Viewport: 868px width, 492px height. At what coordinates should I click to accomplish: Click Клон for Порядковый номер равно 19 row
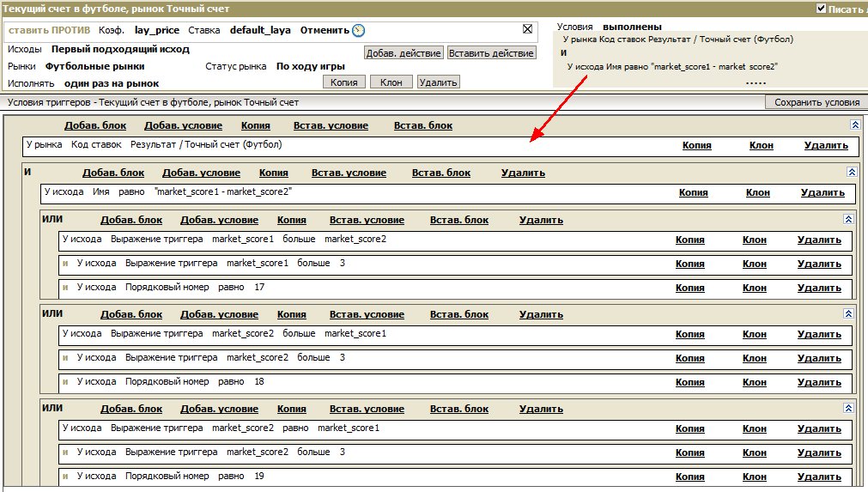tap(755, 477)
